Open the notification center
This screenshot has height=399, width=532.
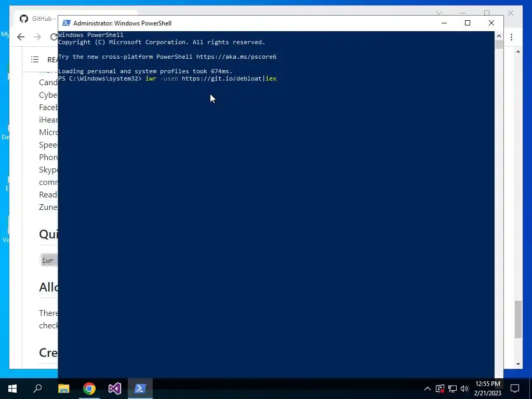(515, 389)
